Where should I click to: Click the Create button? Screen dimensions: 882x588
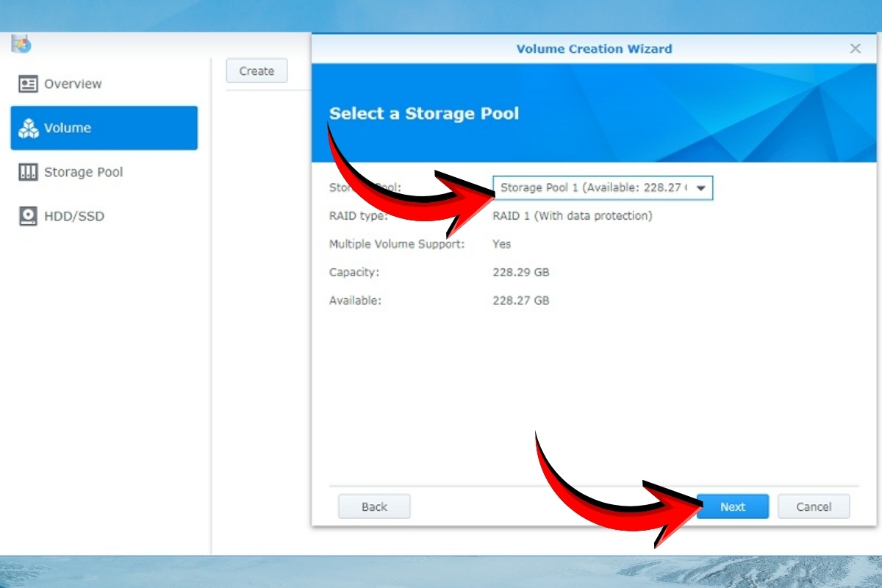tap(257, 71)
